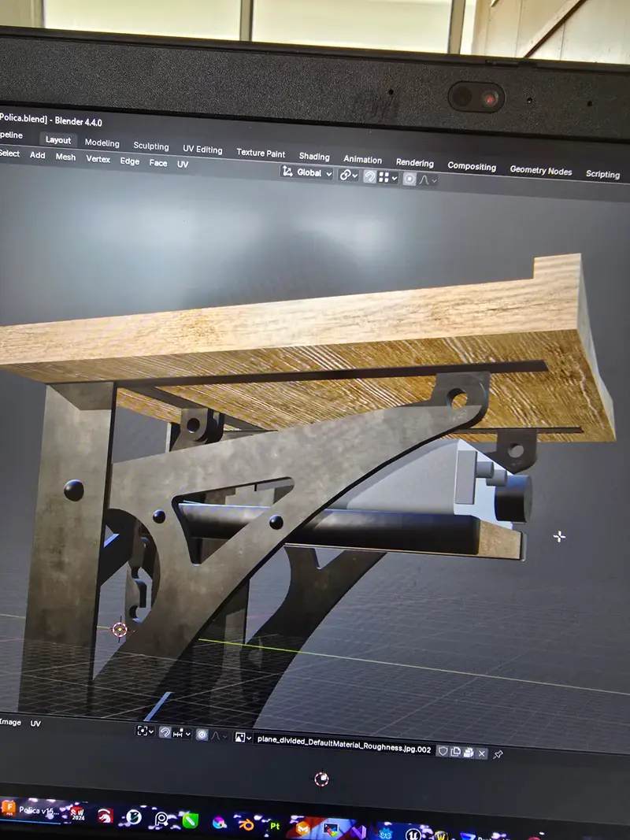
Task: Open the image browse dropdown
Action: click(243, 738)
